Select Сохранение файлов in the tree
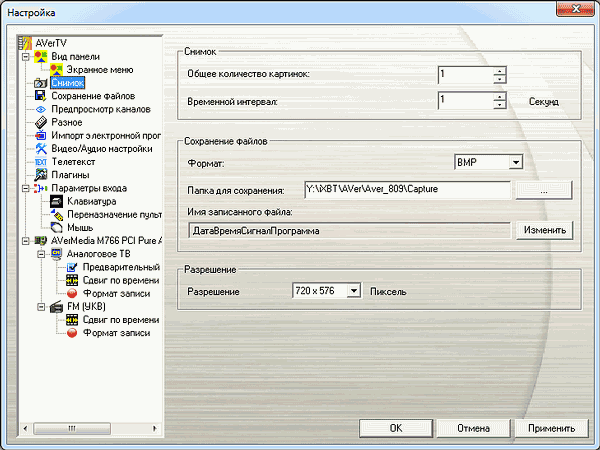The height and width of the screenshot is (450, 600). [93, 96]
